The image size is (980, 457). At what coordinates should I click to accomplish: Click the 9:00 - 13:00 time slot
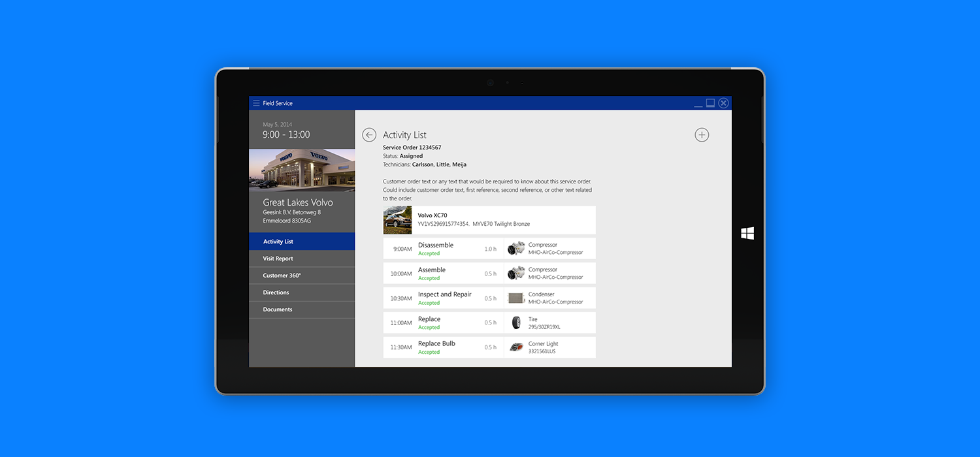pos(286,134)
